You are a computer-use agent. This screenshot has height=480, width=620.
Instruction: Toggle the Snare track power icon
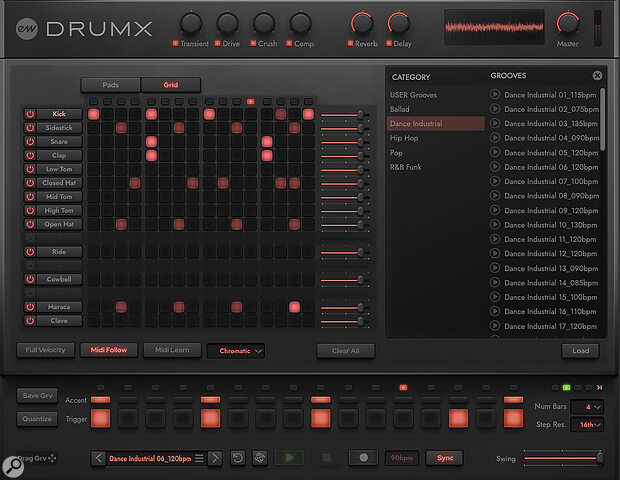(x=30, y=142)
